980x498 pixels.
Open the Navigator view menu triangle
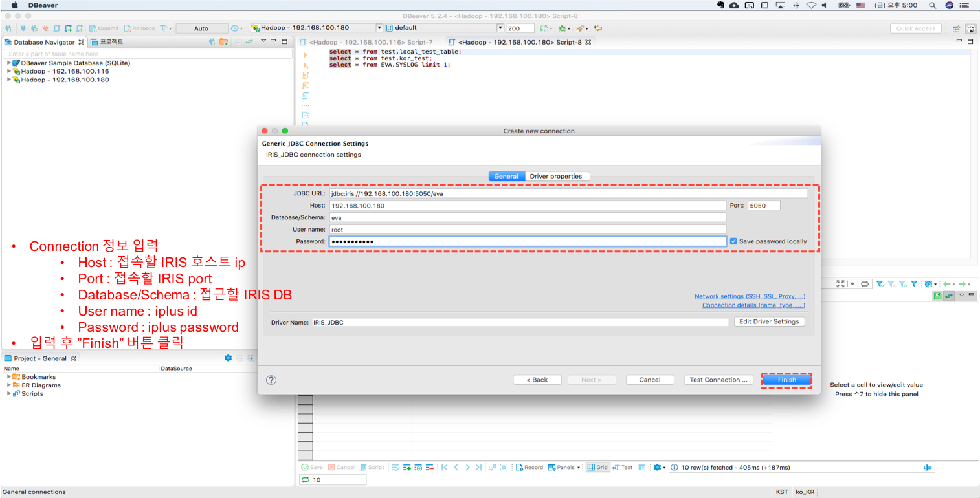tap(263, 41)
